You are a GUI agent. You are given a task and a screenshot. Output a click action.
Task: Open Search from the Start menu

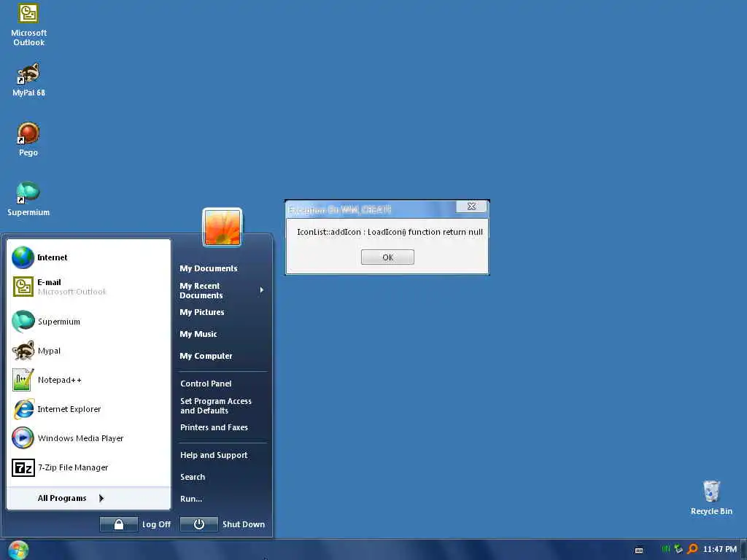193,477
